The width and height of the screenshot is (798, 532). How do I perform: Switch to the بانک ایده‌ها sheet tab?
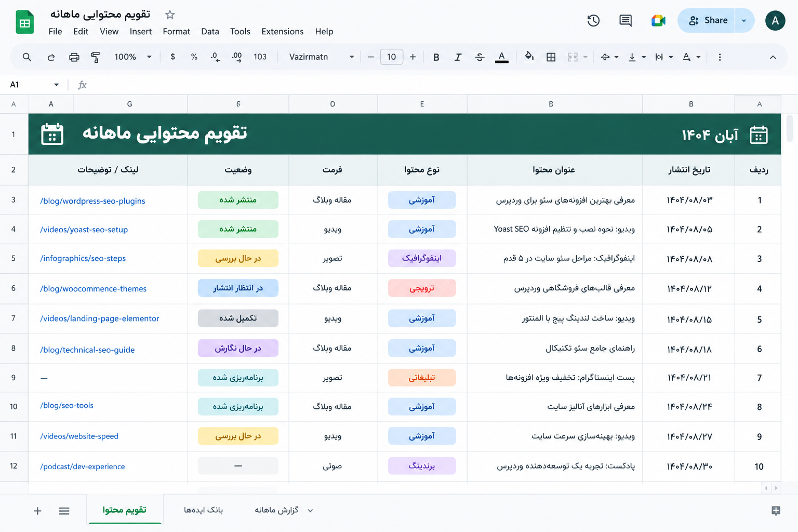click(x=203, y=510)
